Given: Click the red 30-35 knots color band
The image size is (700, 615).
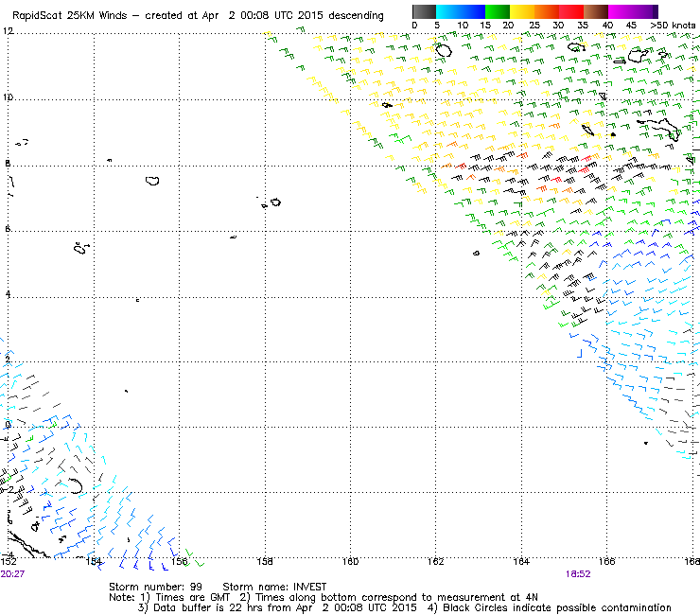Looking at the screenshot, I should tap(571, 11).
